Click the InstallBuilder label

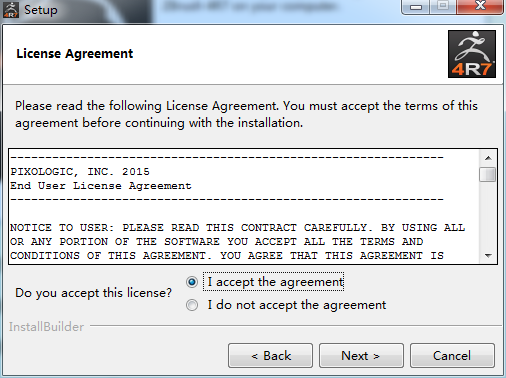click(46, 327)
